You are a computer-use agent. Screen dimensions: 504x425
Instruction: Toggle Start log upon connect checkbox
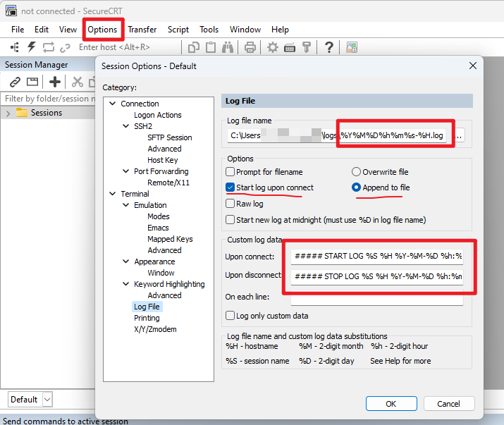coord(230,187)
